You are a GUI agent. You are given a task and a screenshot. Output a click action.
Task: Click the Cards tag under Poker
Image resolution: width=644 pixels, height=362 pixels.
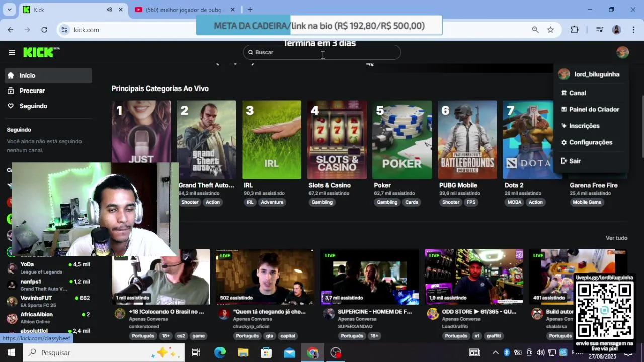click(412, 202)
